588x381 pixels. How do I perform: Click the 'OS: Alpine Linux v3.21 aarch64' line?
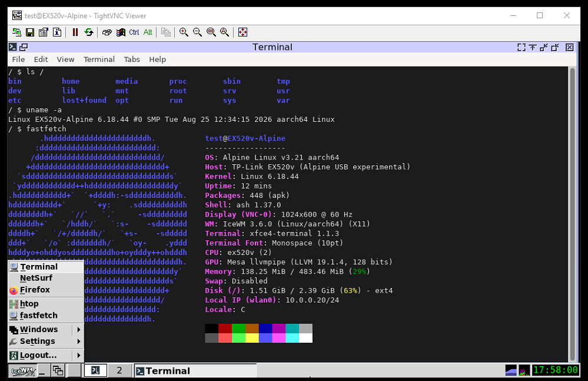point(272,157)
